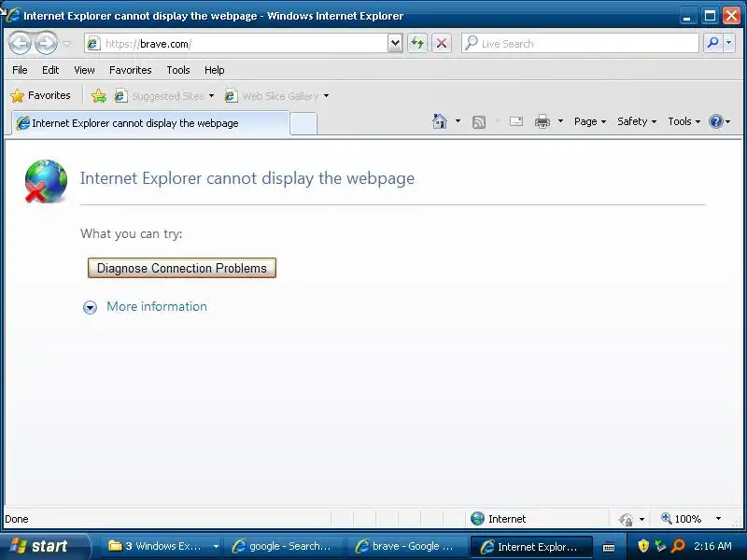Image resolution: width=747 pixels, height=560 pixels.
Task: Open the View menu
Action: tap(84, 70)
